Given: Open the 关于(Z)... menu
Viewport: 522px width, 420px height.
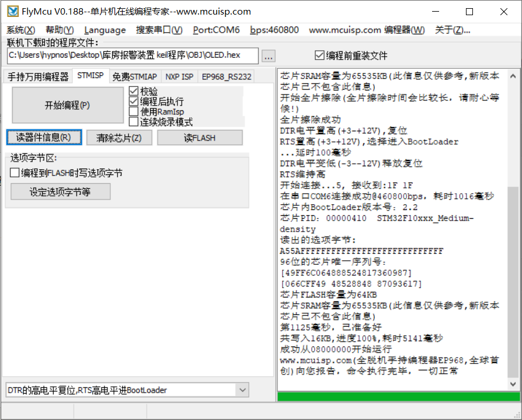Looking at the screenshot, I should [453, 30].
